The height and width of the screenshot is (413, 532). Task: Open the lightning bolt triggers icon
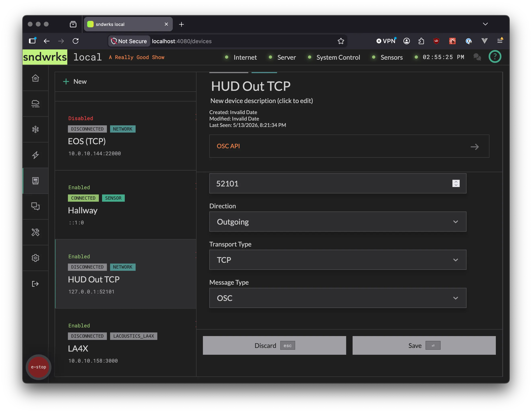coord(36,155)
